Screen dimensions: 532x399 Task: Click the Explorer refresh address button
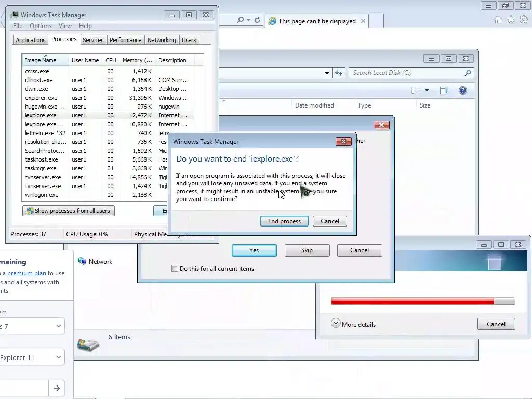click(x=339, y=73)
